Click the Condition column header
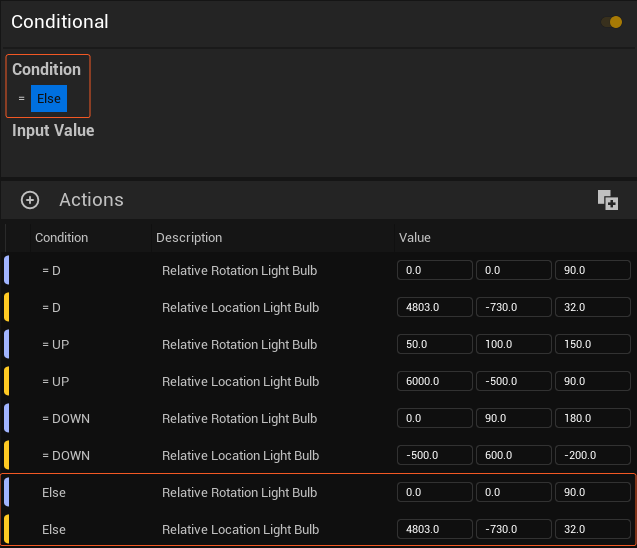 61,238
